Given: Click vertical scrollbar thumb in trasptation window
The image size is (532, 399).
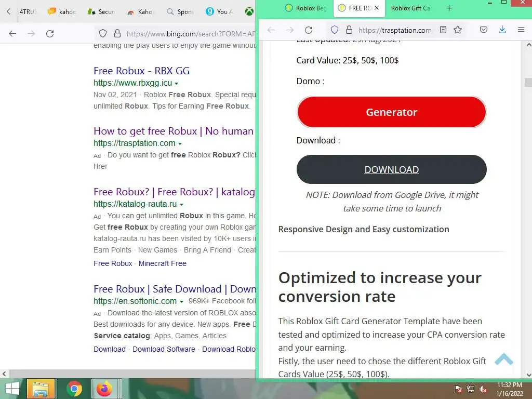Looking at the screenshot, I should pyautogui.click(x=528, y=83).
